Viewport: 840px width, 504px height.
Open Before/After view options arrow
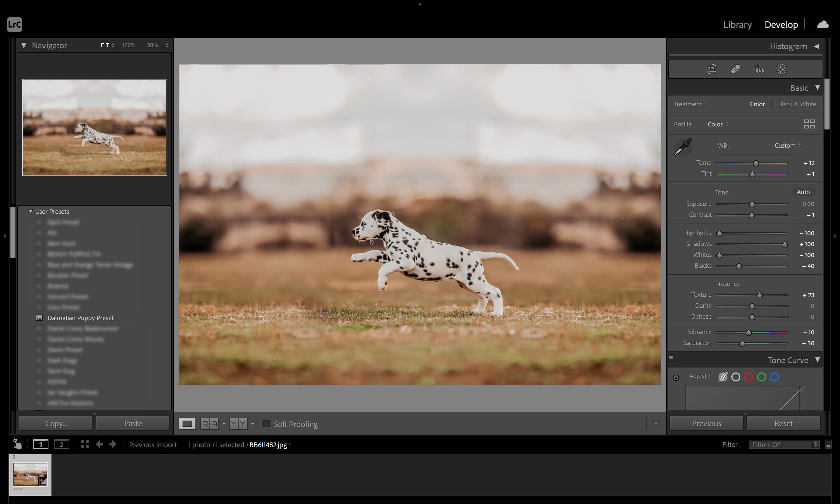[x=252, y=423]
